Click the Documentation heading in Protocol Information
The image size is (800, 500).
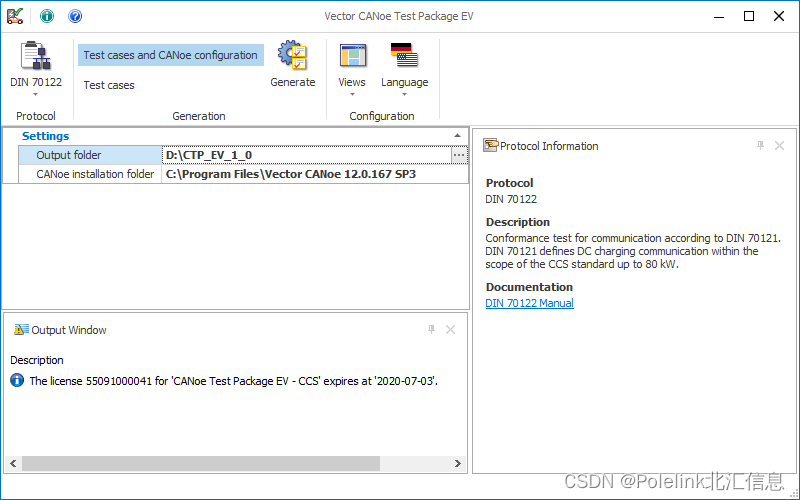pos(529,287)
